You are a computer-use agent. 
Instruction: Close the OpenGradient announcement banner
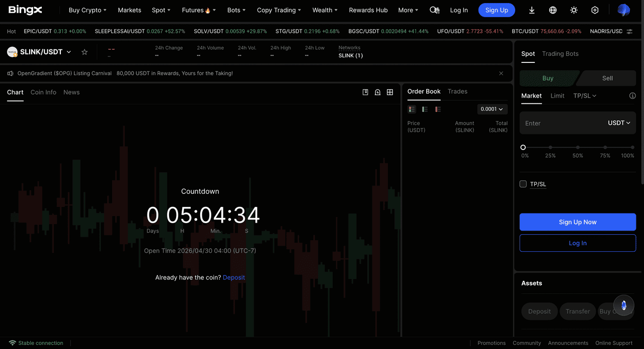(x=501, y=74)
